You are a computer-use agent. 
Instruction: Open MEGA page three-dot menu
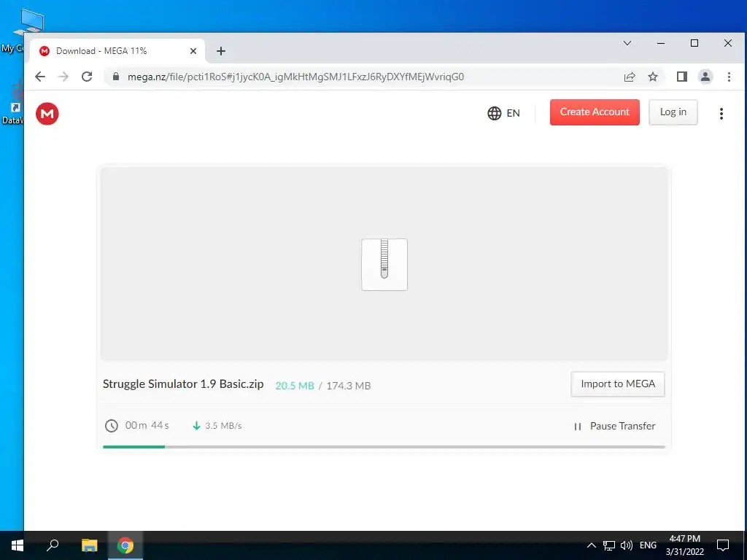[721, 113]
